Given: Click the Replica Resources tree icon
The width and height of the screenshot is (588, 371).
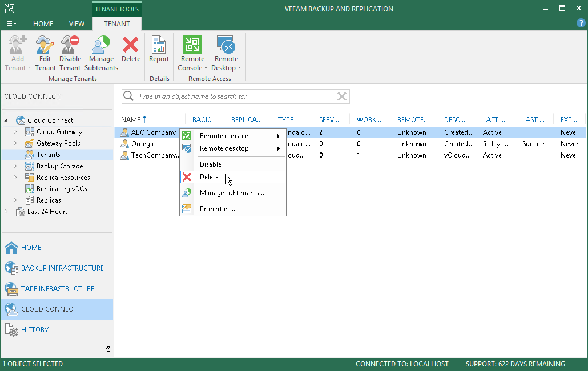Looking at the screenshot, I should (30, 178).
